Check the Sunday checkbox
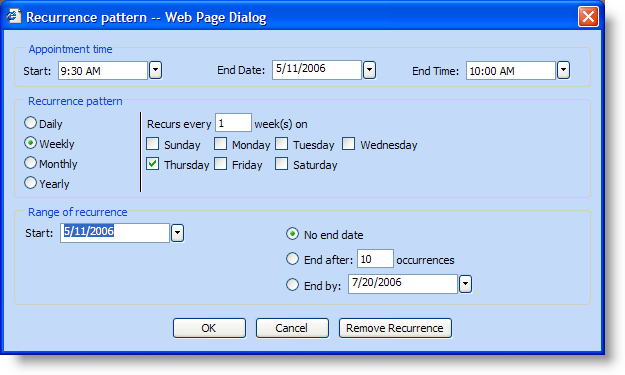 pos(152,143)
